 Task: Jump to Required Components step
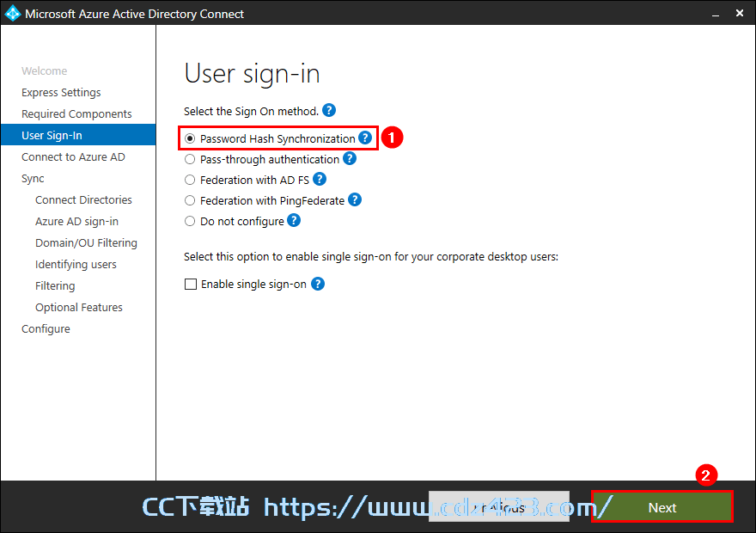[76, 113]
